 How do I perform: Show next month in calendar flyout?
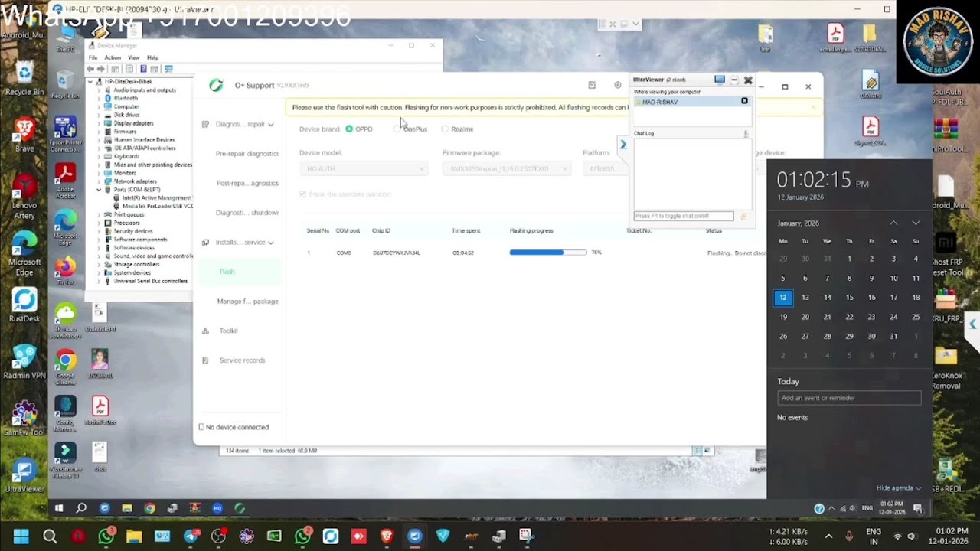click(916, 223)
